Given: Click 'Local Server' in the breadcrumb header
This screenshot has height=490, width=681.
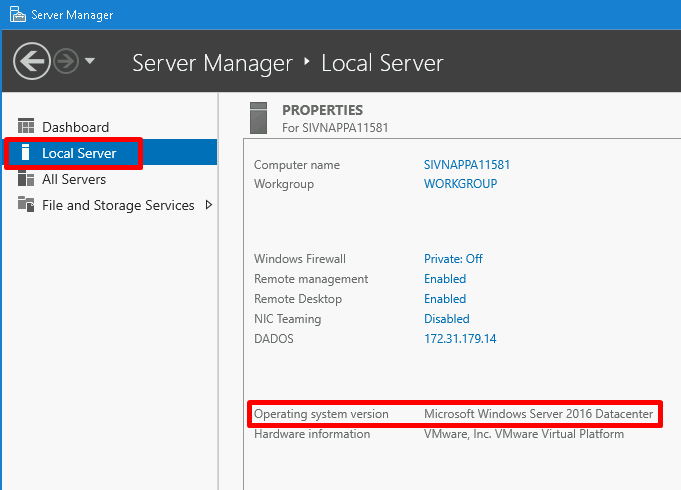Looking at the screenshot, I should point(382,63).
